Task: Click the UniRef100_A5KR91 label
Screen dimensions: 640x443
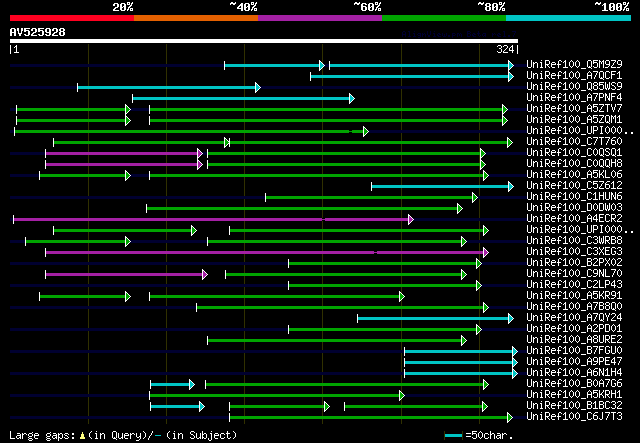Action: pyautogui.click(x=574, y=296)
